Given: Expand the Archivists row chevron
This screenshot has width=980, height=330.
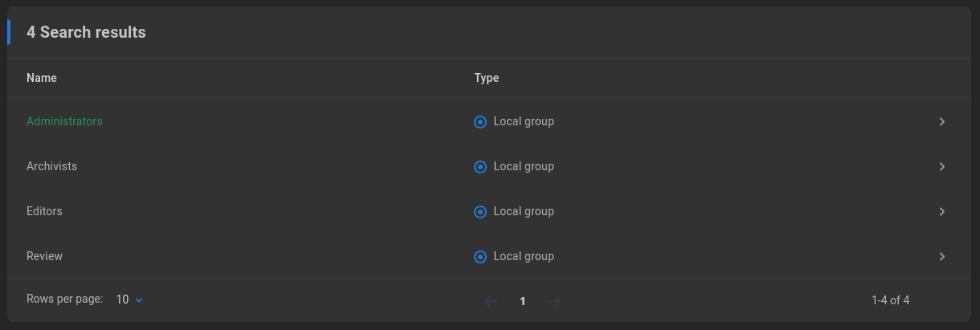Looking at the screenshot, I should (x=942, y=167).
